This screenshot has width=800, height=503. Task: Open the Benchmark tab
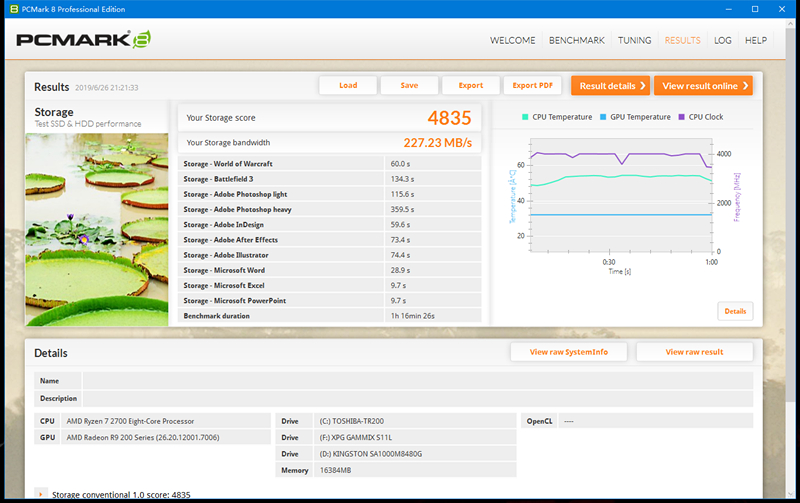(x=577, y=41)
